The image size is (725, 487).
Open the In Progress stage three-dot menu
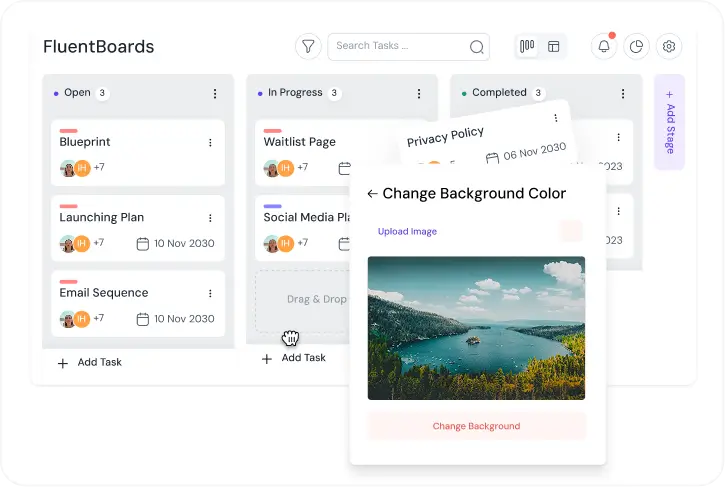pos(419,93)
